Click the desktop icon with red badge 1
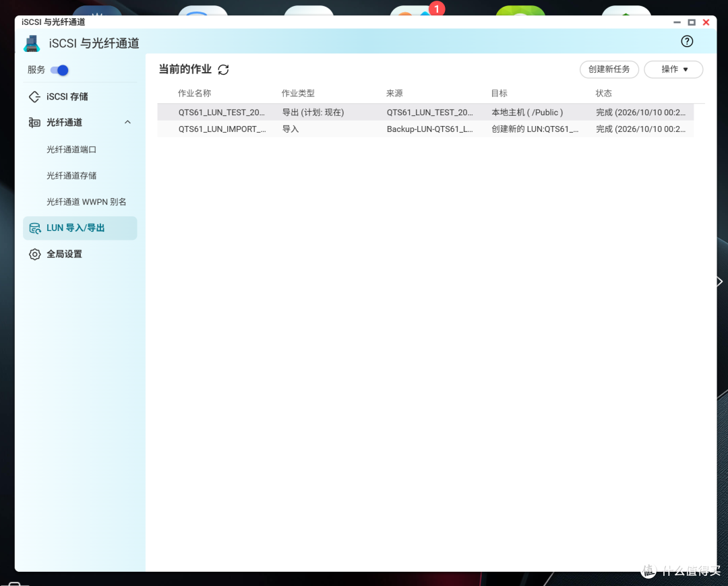Viewport: 728px width, 586px height. click(415, 10)
